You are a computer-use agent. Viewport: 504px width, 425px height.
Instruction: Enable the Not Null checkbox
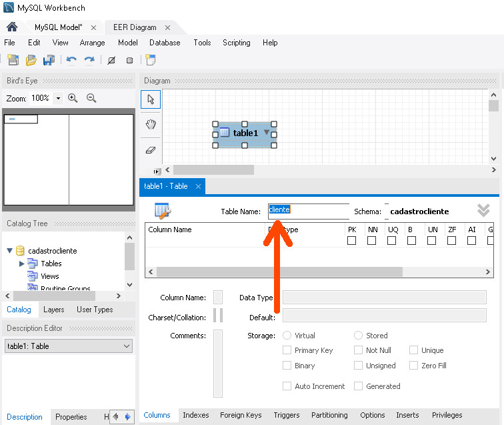[x=358, y=350]
